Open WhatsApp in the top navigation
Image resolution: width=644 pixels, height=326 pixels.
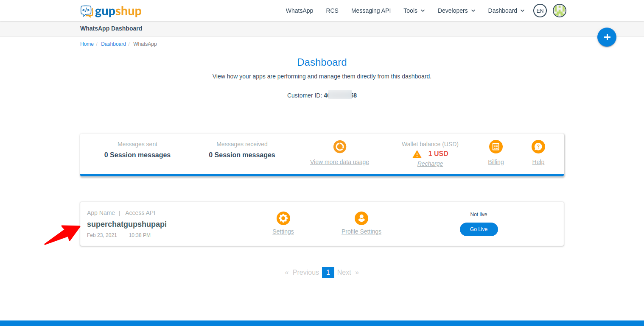pyautogui.click(x=300, y=11)
